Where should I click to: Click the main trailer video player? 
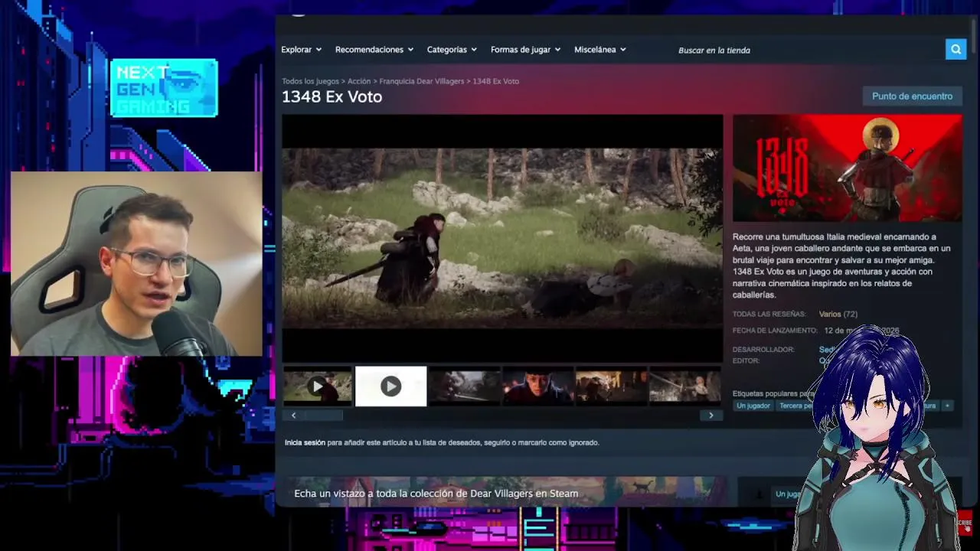502,239
